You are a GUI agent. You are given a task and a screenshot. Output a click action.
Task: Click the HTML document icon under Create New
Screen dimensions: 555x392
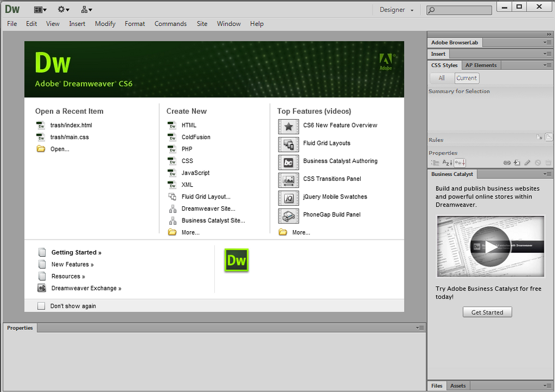[x=172, y=125]
